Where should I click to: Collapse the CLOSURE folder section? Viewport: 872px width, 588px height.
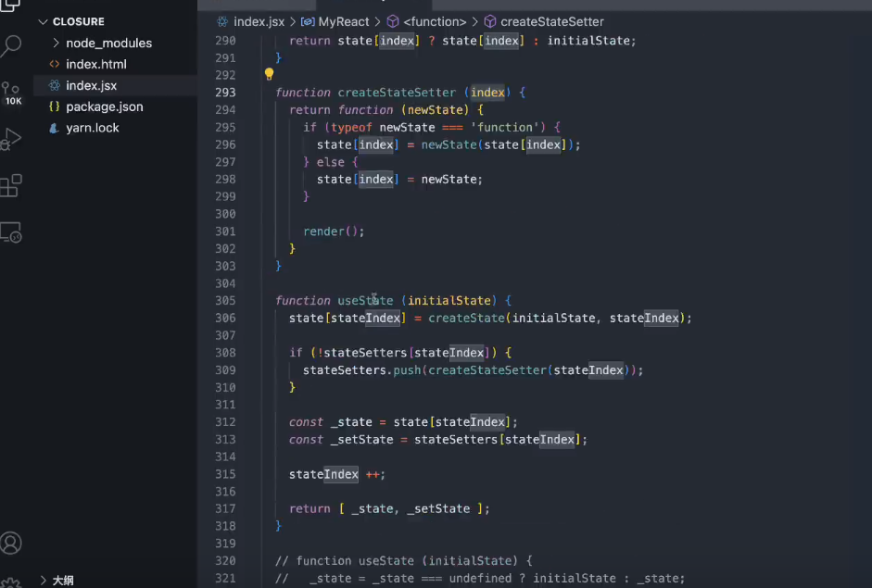coord(43,21)
